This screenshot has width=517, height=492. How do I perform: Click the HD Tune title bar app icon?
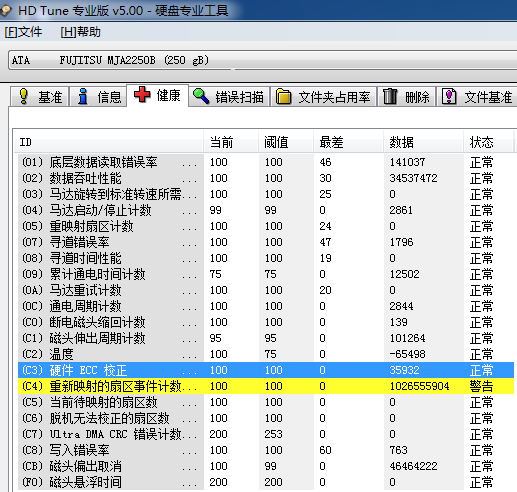point(6,11)
